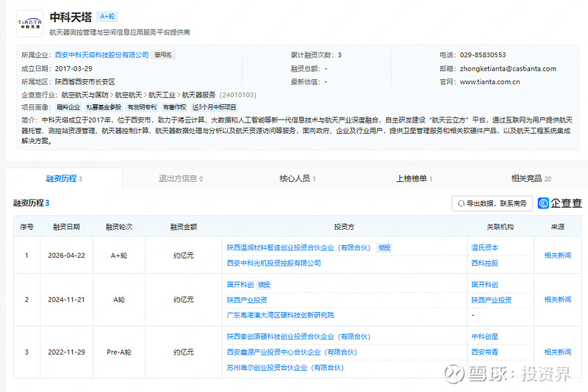Switch to the 退出方信息 tab
Screen dimensions: 588x392
pyautogui.click(x=181, y=178)
